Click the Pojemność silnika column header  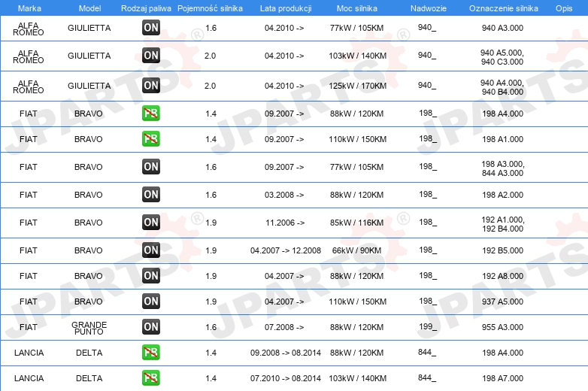point(210,8)
